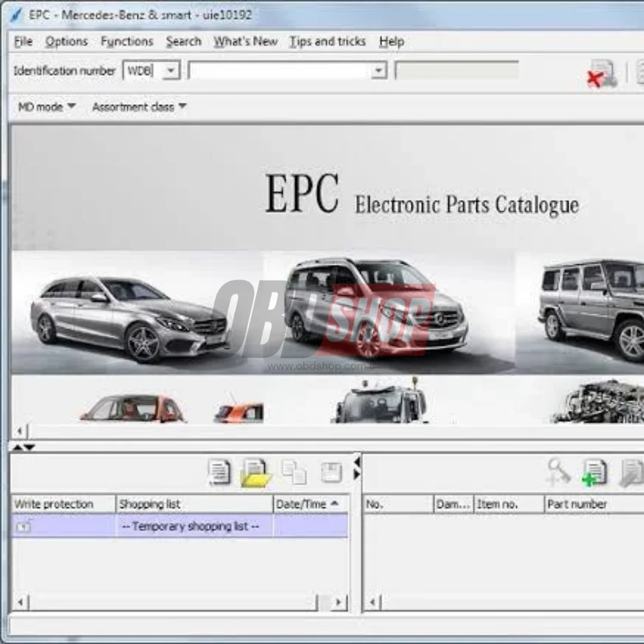Screen dimensions: 644x644
Task: Sort by the Date/Time column header
Action: click(x=305, y=504)
